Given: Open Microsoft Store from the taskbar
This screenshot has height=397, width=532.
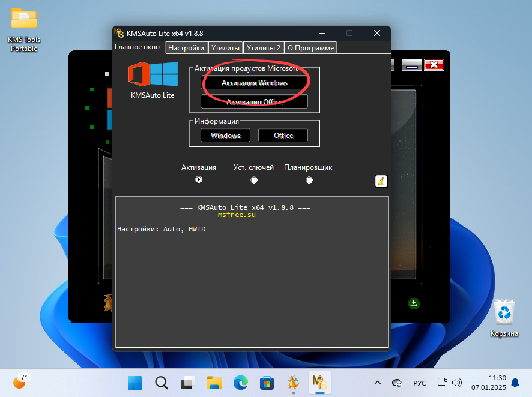Looking at the screenshot, I should (x=266, y=383).
